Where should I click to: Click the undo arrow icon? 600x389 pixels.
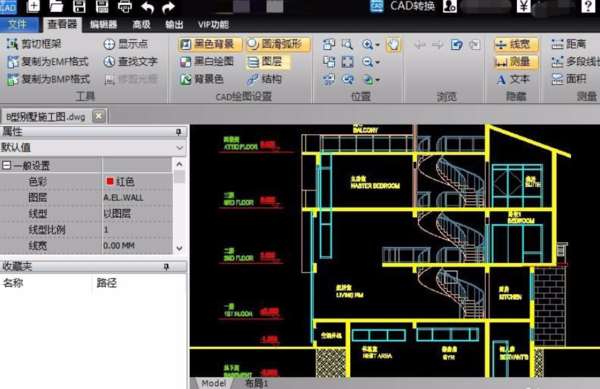[x=148, y=7]
